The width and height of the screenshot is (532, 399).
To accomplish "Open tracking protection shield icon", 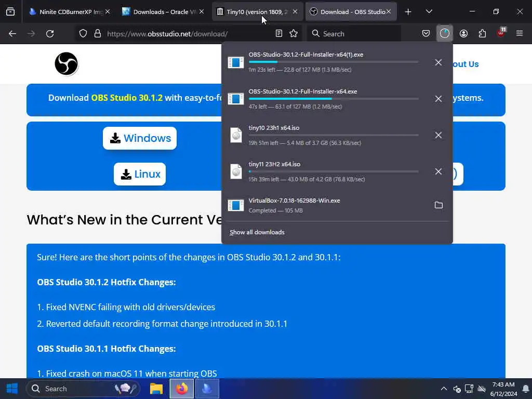I will tap(83, 34).
